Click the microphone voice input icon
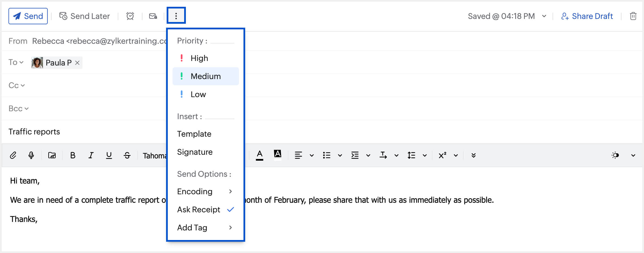The width and height of the screenshot is (644, 253). click(x=31, y=155)
